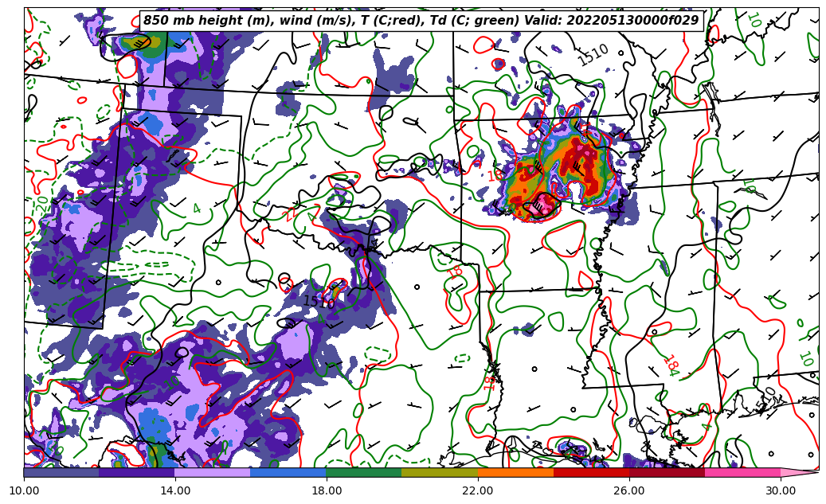Click the green 20 dewpoint label at left edge
826x504 pixels.
42,204
